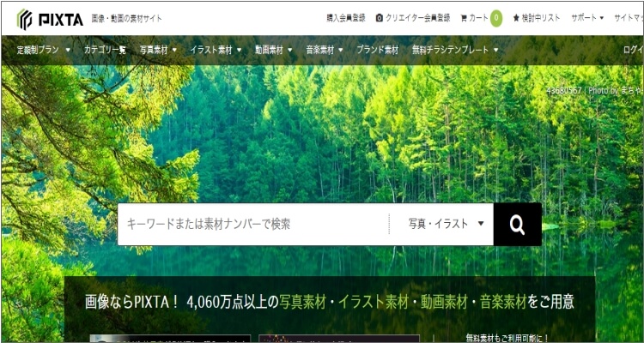Viewport: 644px width, 343px height.
Task: Click the PIXTA logo
Action: point(50,19)
